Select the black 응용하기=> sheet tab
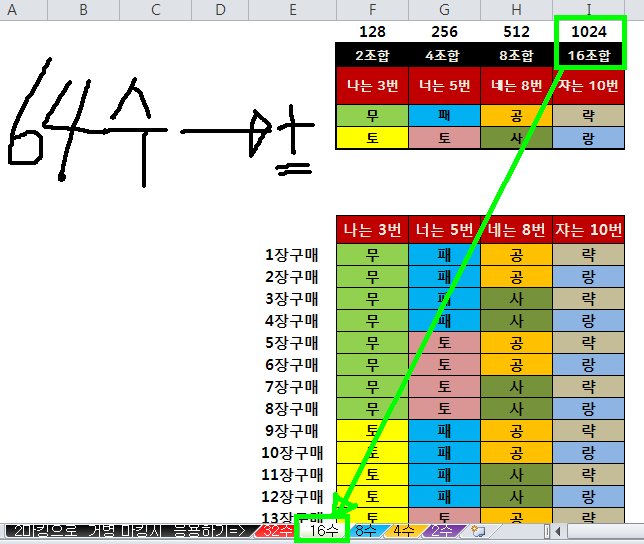The width and height of the screenshot is (644, 544). [x=127, y=531]
